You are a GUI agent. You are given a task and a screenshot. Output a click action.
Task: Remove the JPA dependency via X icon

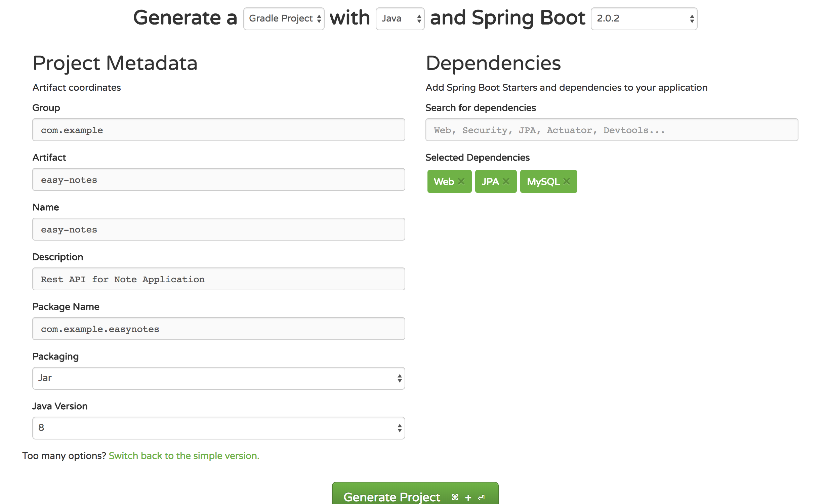click(x=506, y=181)
